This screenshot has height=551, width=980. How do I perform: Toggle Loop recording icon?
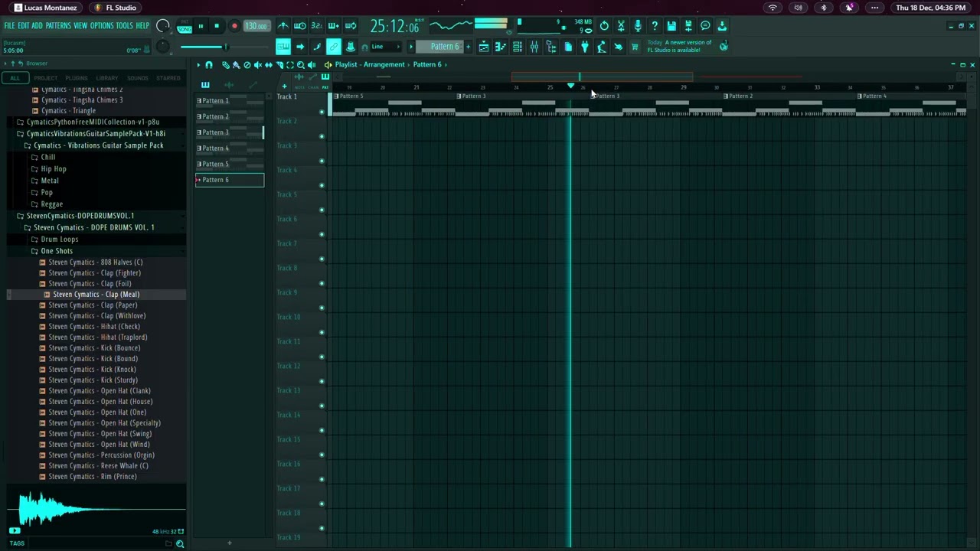click(x=351, y=26)
